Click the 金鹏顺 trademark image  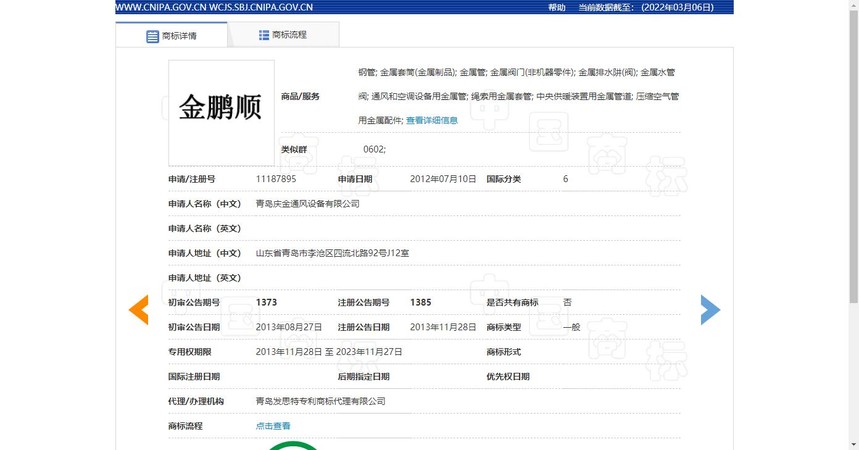(221, 113)
